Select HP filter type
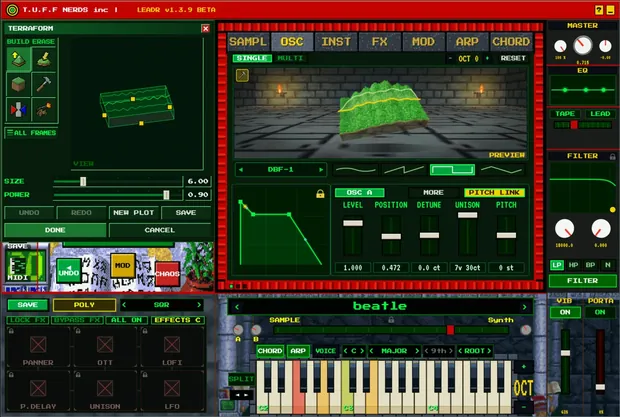620x417 pixels. [x=573, y=265]
